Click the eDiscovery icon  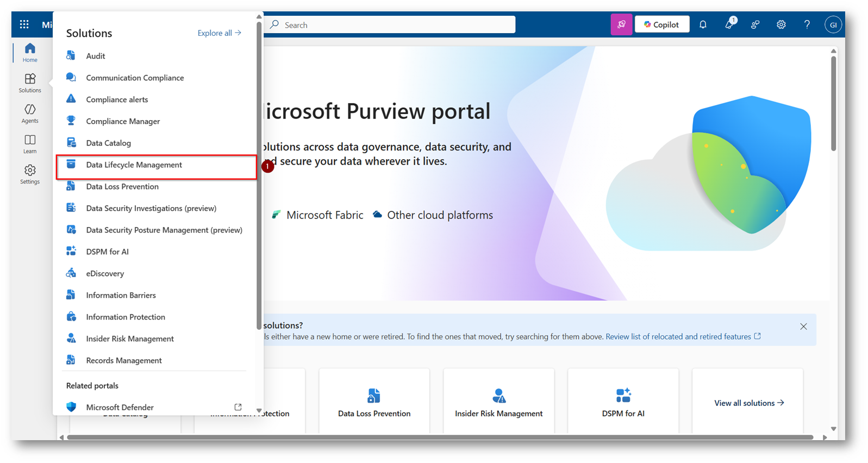(x=71, y=273)
